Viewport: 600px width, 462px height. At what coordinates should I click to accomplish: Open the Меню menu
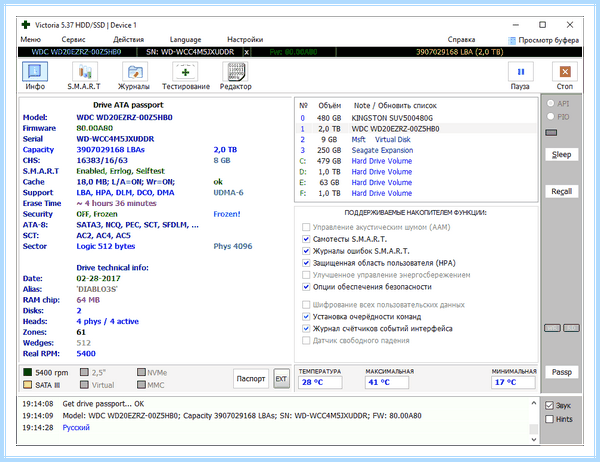[x=31, y=39]
